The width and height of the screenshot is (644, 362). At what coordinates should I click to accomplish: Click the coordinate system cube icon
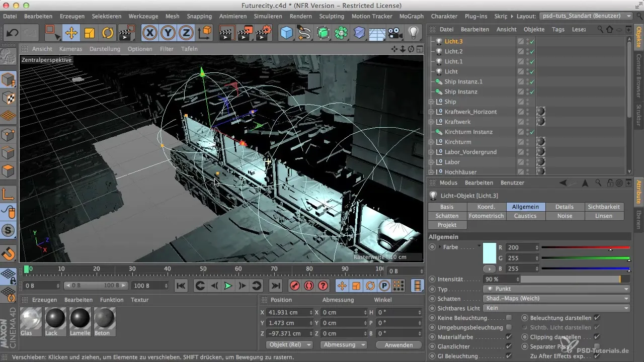(205, 33)
